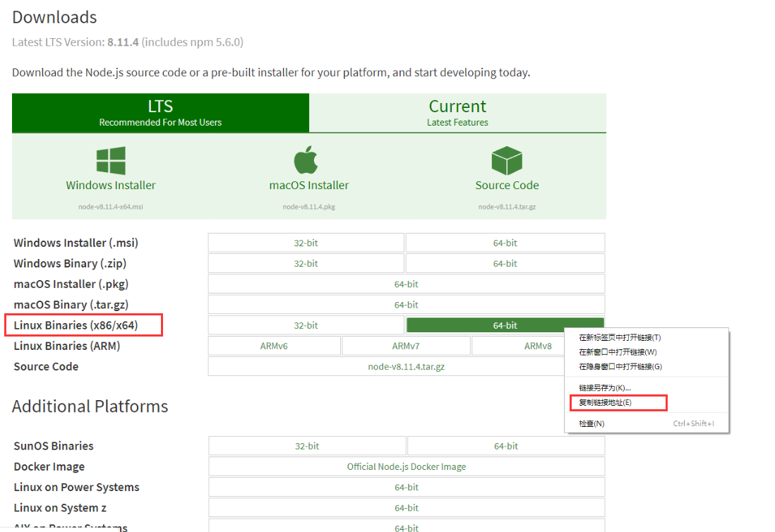The width and height of the screenshot is (775, 532).
Task: Open Official Node.js Docker Image link
Action: pos(407,467)
